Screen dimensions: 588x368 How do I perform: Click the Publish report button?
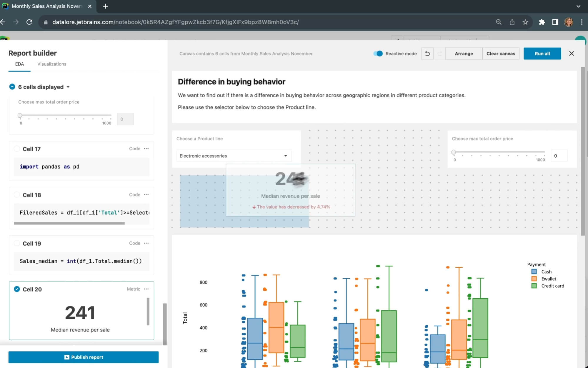[x=84, y=357]
